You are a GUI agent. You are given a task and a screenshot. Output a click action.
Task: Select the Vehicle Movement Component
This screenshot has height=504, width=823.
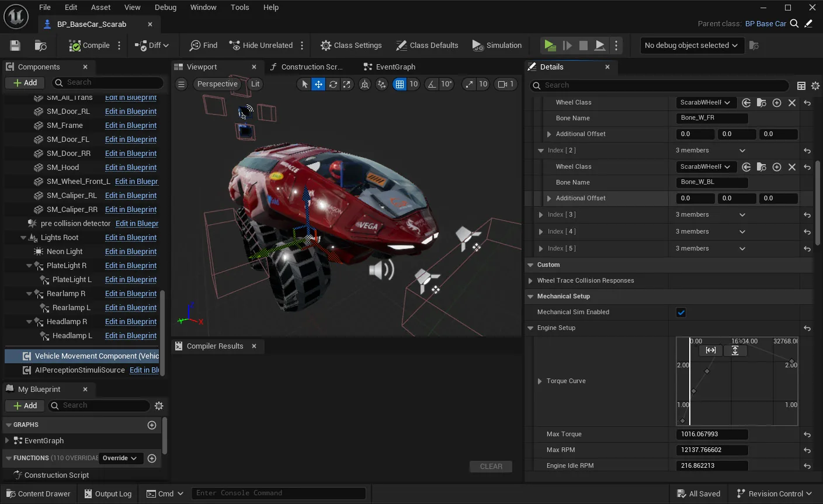(82, 356)
